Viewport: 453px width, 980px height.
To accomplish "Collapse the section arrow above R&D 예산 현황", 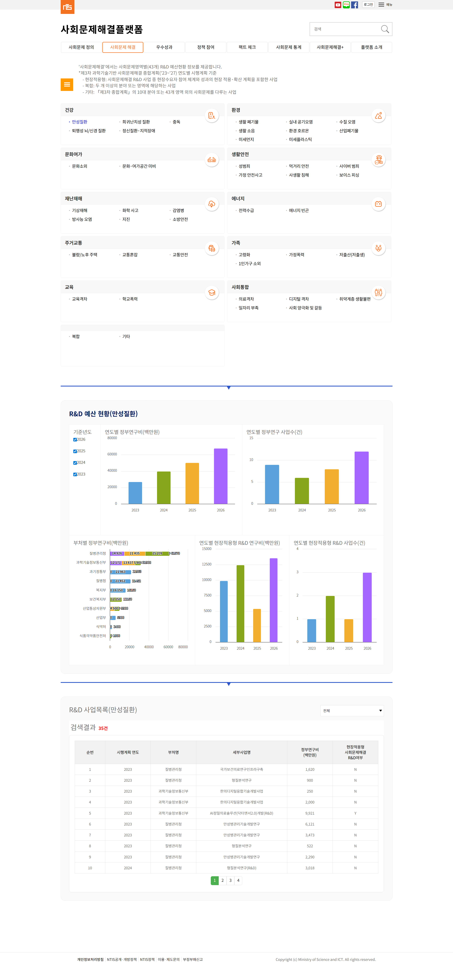I will click(228, 388).
